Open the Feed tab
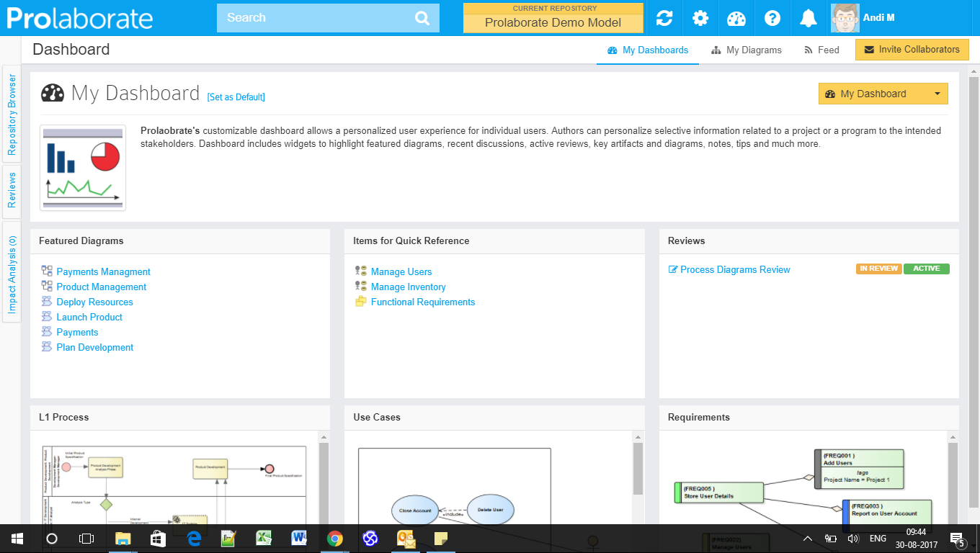Screen dimensions: 980x553 tap(821, 50)
